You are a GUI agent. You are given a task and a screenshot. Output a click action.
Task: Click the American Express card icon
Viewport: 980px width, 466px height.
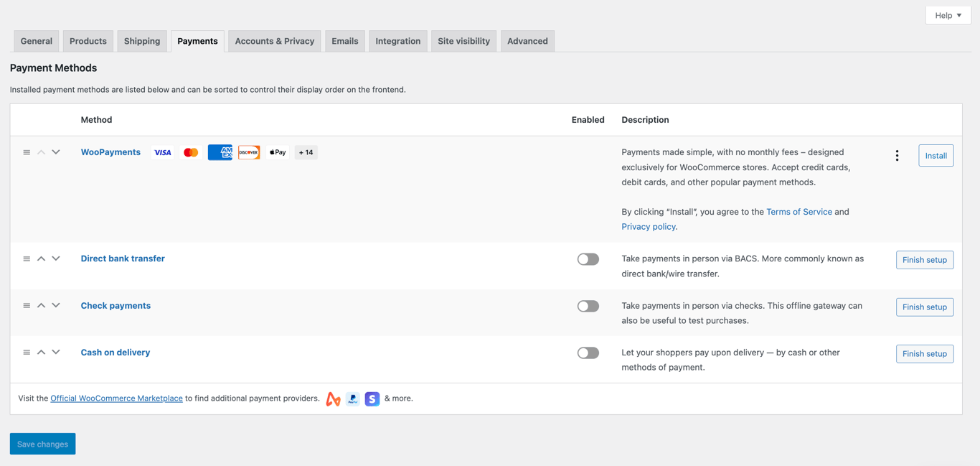click(x=220, y=152)
